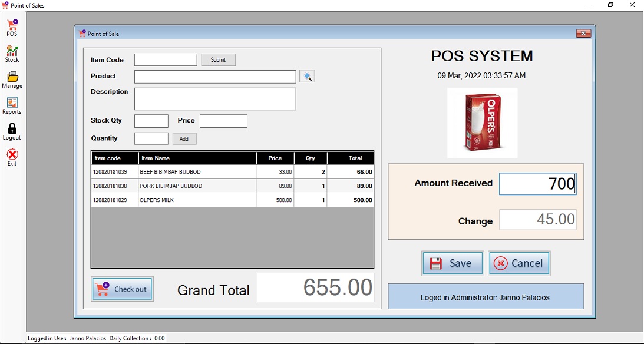Viewport: 644px width, 344px height.
Task: Click the Product text field
Action: [x=215, y=77]
